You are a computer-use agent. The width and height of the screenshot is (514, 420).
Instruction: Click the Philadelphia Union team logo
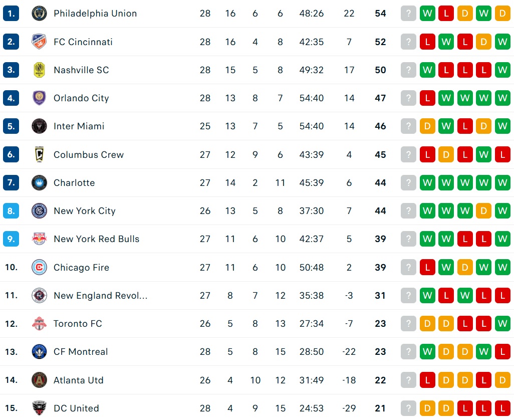tap(39, 14)
